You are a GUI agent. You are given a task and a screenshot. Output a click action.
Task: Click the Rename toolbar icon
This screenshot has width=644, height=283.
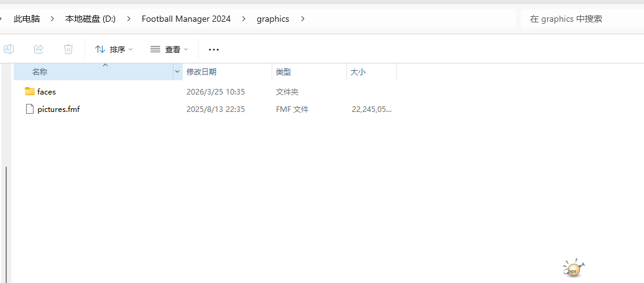9,49
